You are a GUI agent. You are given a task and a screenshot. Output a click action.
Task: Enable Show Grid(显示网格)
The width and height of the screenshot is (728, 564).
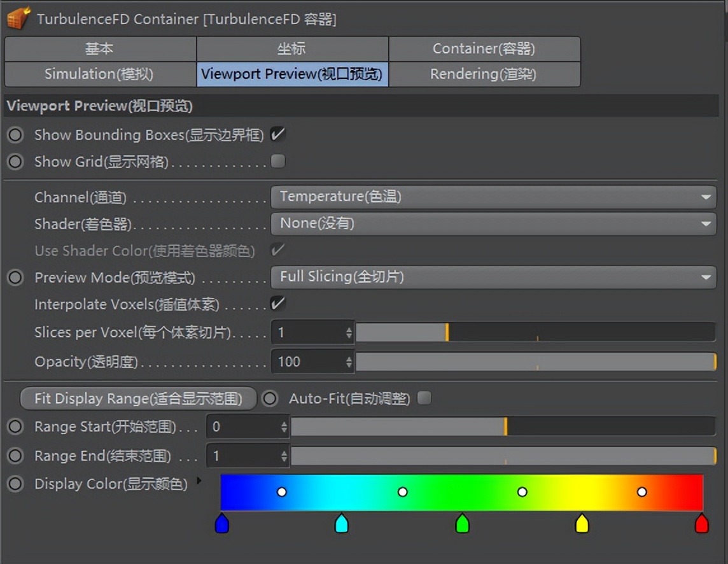tap(277, 162)
